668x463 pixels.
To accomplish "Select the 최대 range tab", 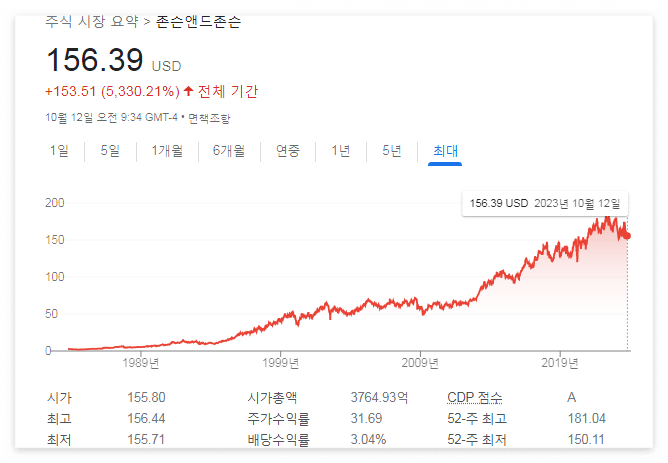I will pos(445,151).
